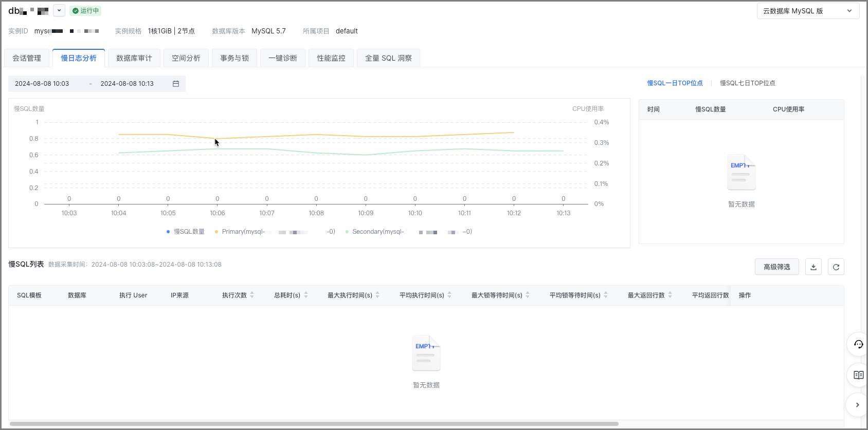Sort by 最大返回行数 column

pos(670,295)
